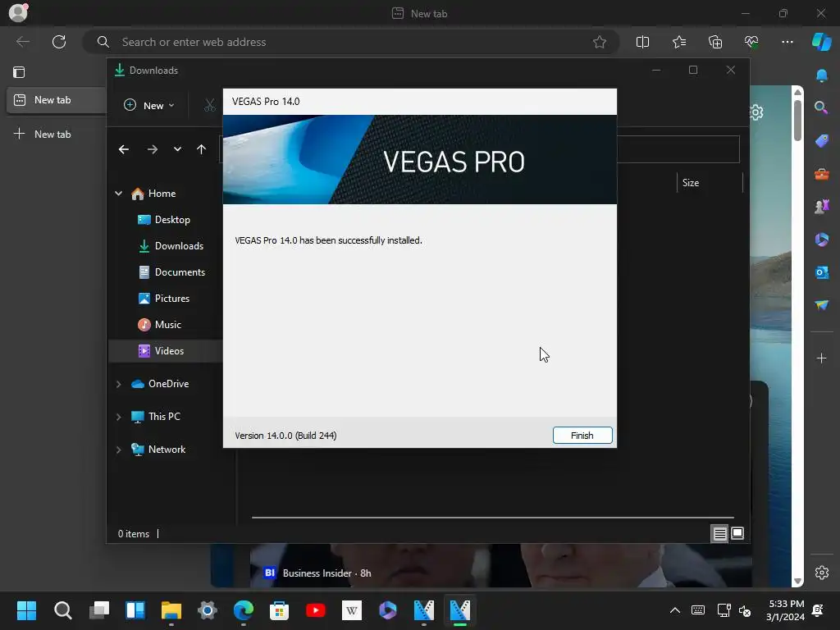Open Edge Collections icon
Screen dimensions: 840x630
point(715,42)
